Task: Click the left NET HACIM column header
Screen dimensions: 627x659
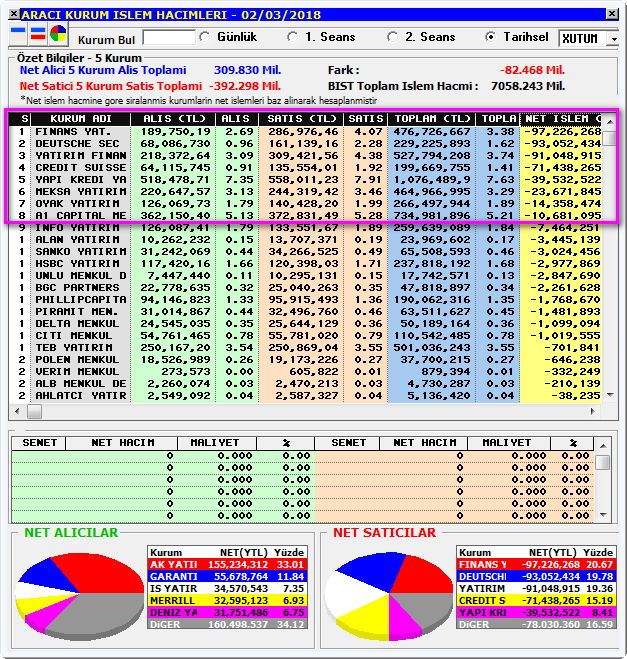Action: click(x=122, y=443)
